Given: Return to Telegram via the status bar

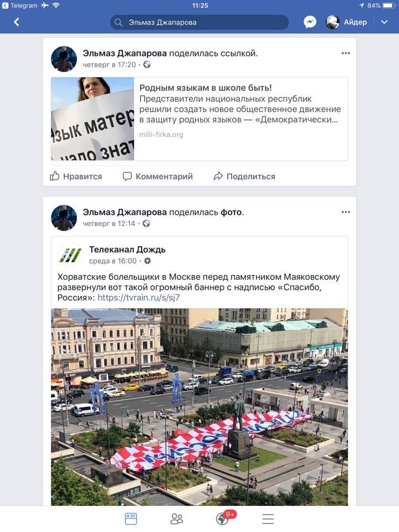Looking at the screenshot, I should click(20, 6).
